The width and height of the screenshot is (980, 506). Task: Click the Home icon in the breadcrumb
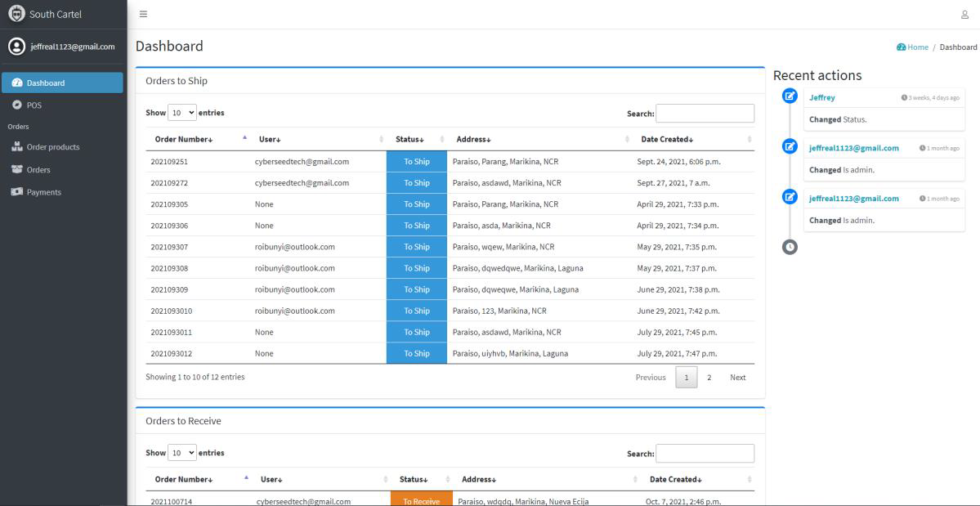coord(902,47)
